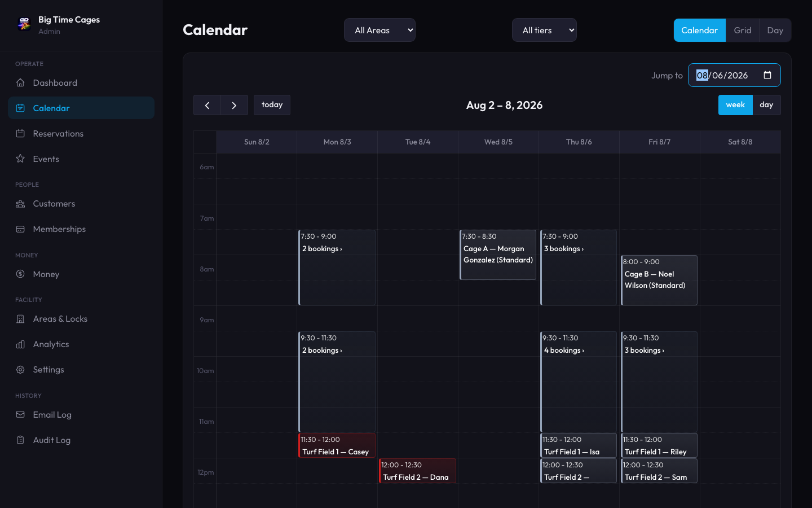This screenshot has width=812, height=508.
Task: Expand Monday 7:30 - 9:00 two bookings
Action: 337,268
